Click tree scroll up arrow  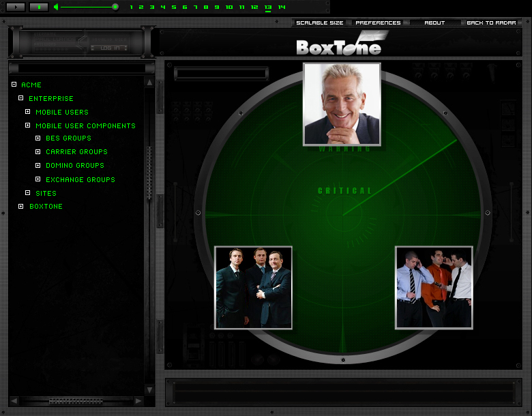coord(149,82)
